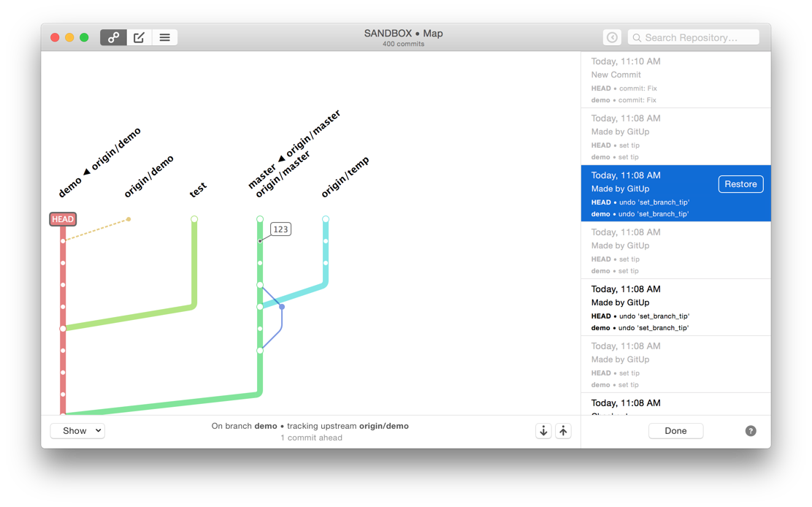This screenshot has height=507, width=812.
Task: Click the HEAD label on demo branch
Action: [63, 219]
